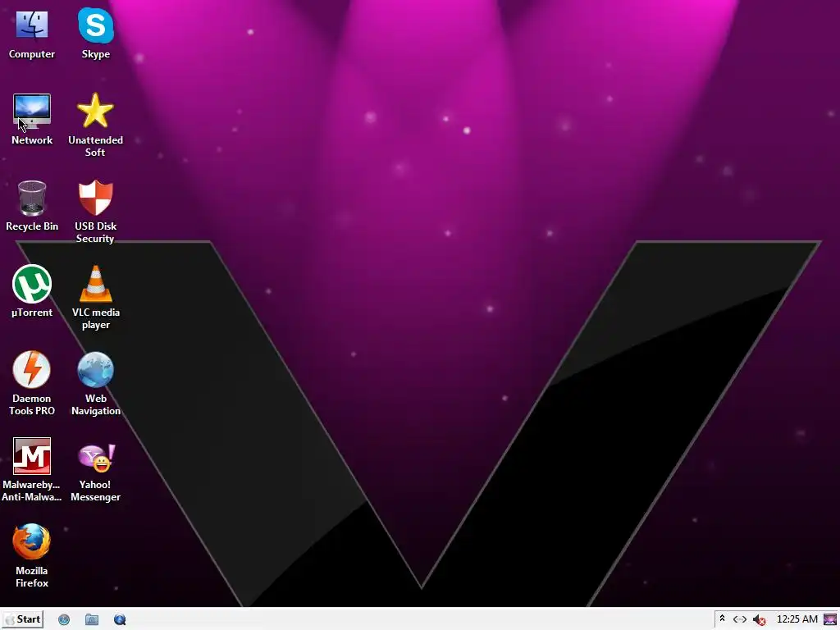Click the network connection tray icon

[x=740, y=619]
